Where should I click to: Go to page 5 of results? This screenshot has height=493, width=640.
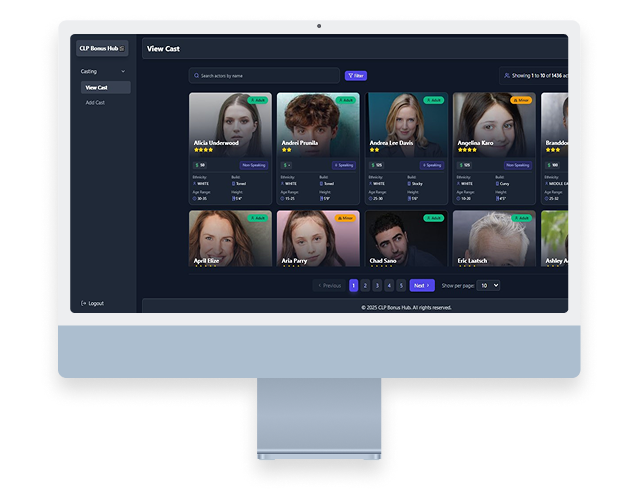pos(401,285)
